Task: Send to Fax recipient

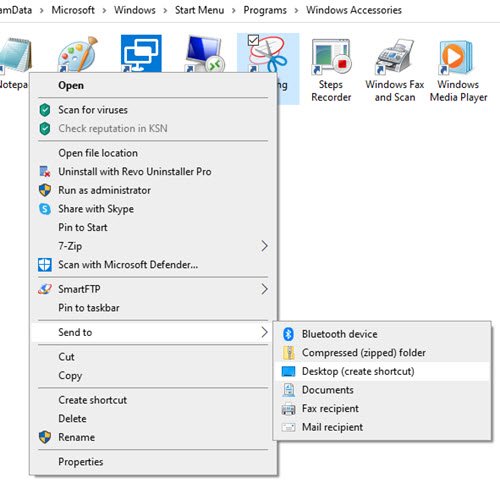Action: click(x=382, y=409)
